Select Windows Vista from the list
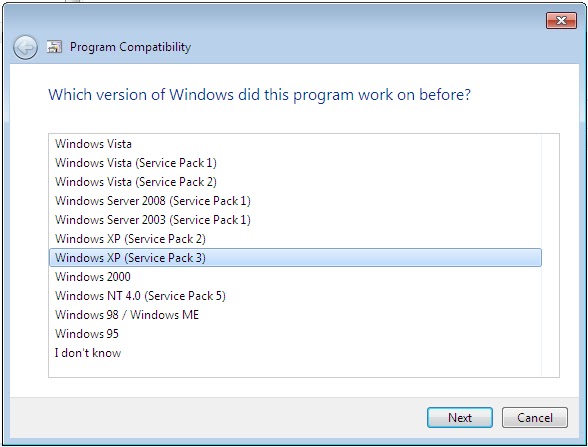 point(295,144)
